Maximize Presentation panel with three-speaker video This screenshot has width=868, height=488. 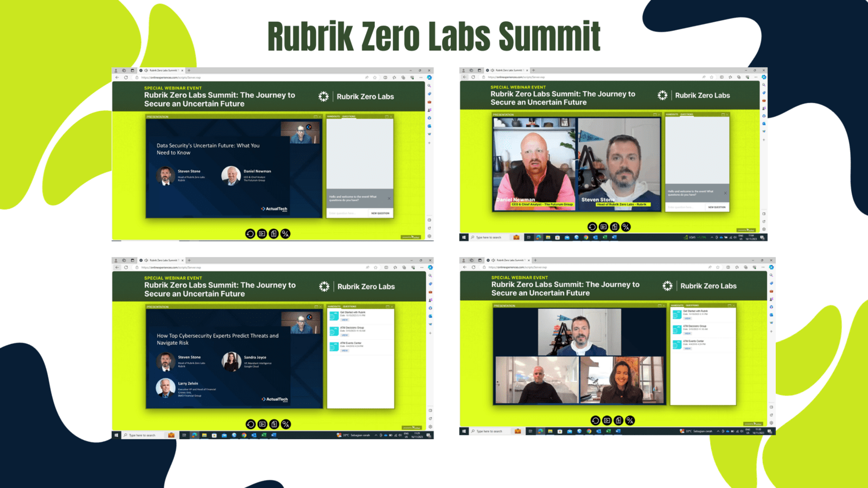[659, 305]
